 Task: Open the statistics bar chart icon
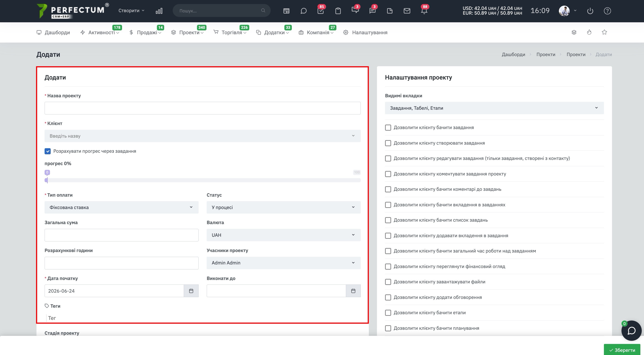159,11
